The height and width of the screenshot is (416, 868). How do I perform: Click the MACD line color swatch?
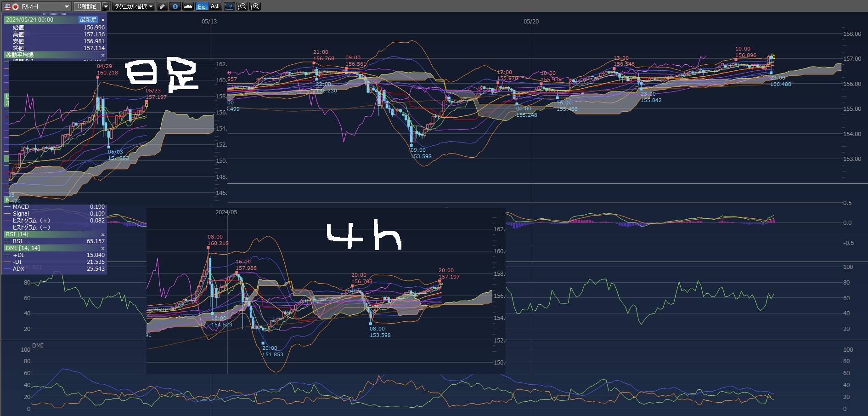[x=7, y=207]
